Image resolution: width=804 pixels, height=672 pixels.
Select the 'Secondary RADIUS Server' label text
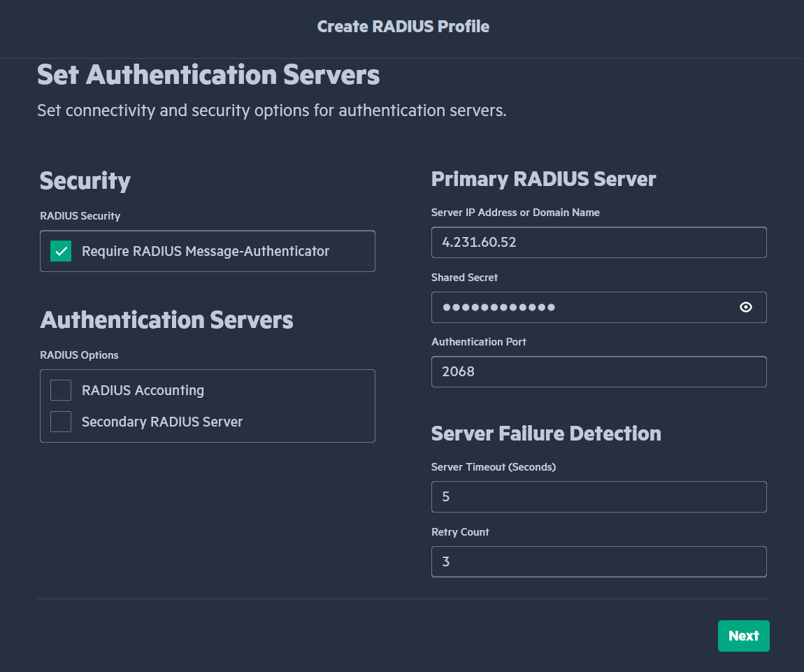pos(162,422)
